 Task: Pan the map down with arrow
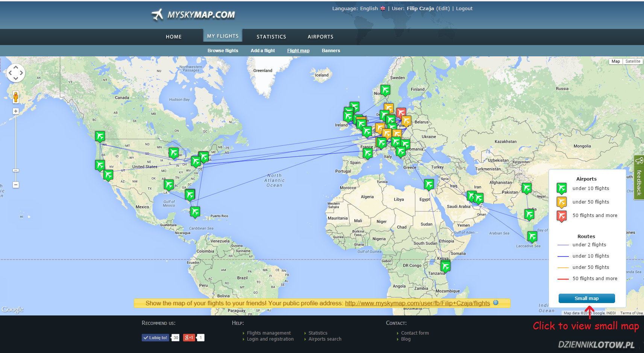pyautogui.click(x=16, y=78)
